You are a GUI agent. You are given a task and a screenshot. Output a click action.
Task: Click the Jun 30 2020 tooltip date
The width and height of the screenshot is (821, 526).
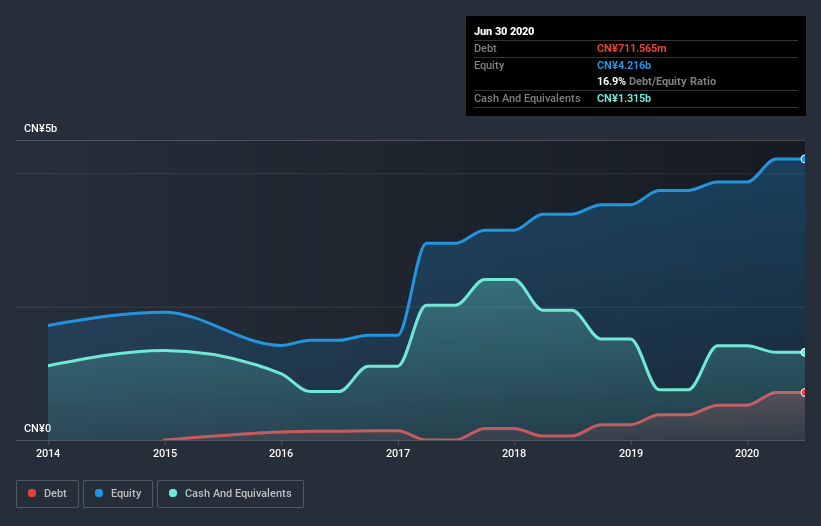tap(504, 31)
